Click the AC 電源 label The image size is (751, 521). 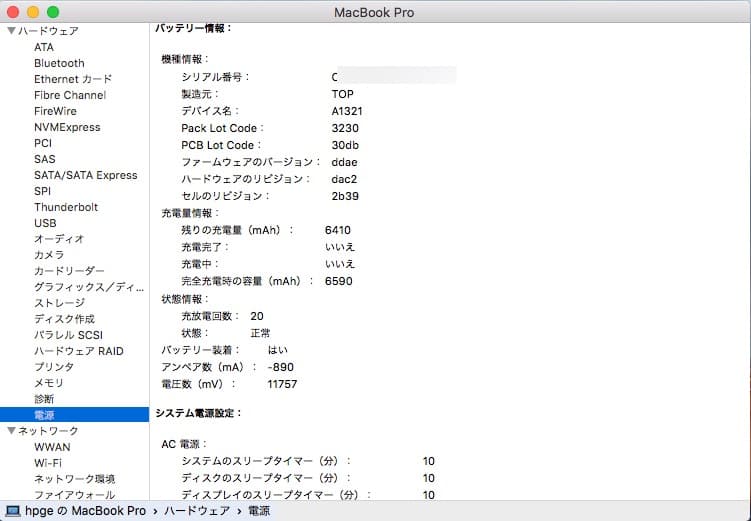183,444
